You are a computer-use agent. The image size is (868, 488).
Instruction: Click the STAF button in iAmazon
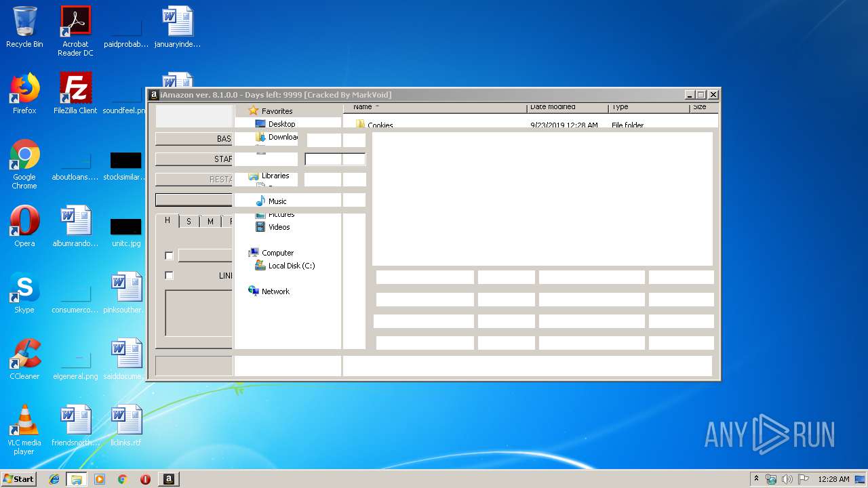194,159
